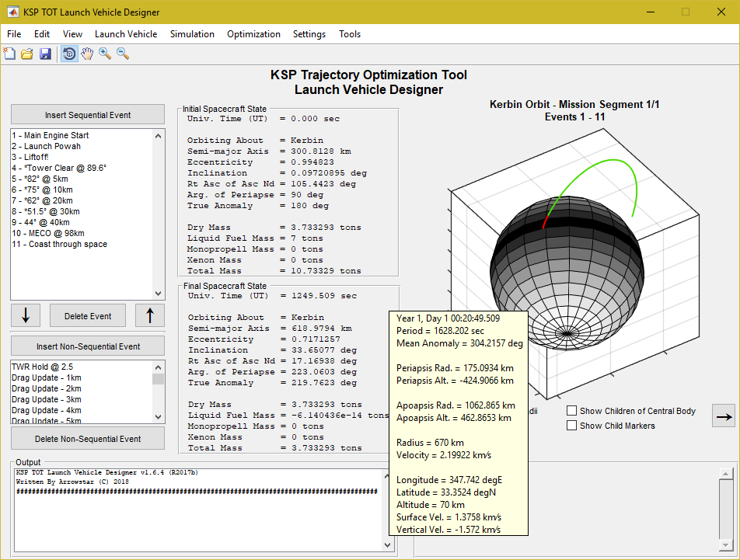Open the View menu

(x=73, y=34)
